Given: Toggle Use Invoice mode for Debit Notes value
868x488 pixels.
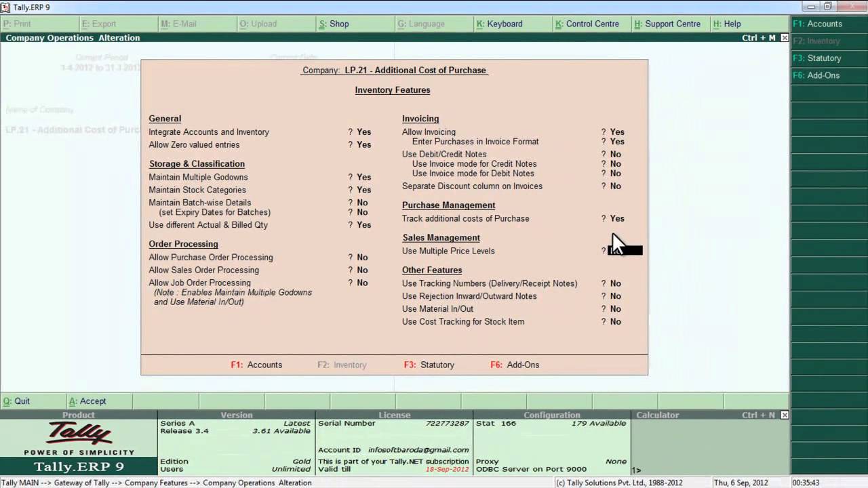Looking at the screenshot, I should pyautogui.click(x=615, y=174).
